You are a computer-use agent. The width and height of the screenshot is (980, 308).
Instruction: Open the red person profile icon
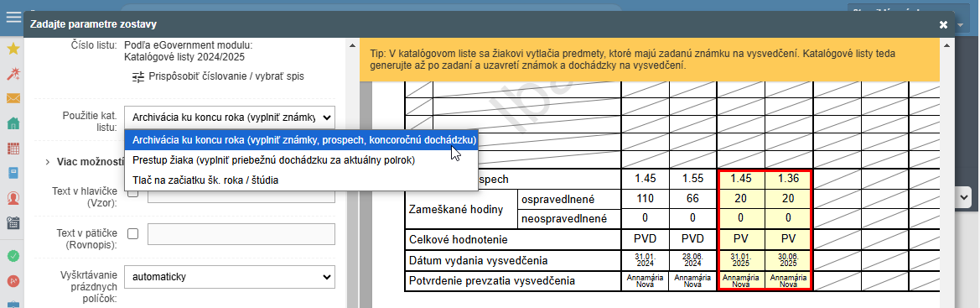tap(13, 198)
